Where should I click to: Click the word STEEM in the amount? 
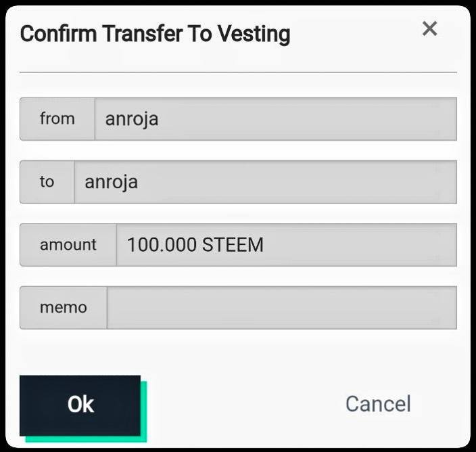pyautogui.click(x=233, y=245)
